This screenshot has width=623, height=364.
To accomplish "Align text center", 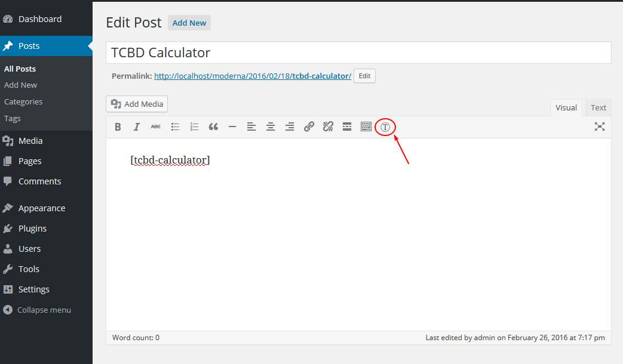I will (271, 127).
